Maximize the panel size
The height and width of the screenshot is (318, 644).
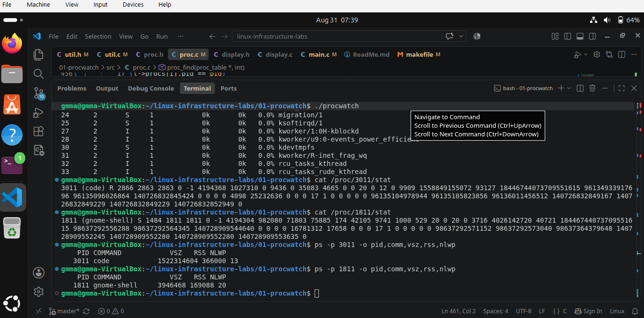point(622,88)
